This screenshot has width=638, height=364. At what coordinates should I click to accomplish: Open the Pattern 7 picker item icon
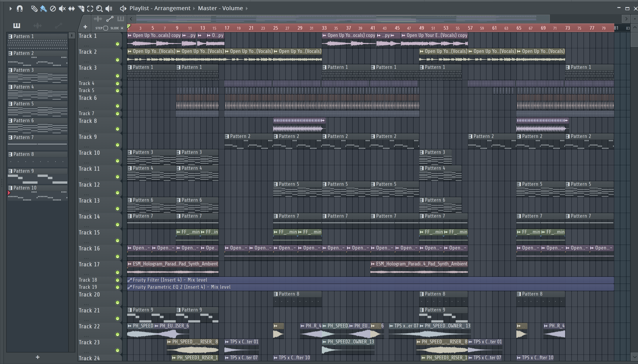[x=10, y=137]
